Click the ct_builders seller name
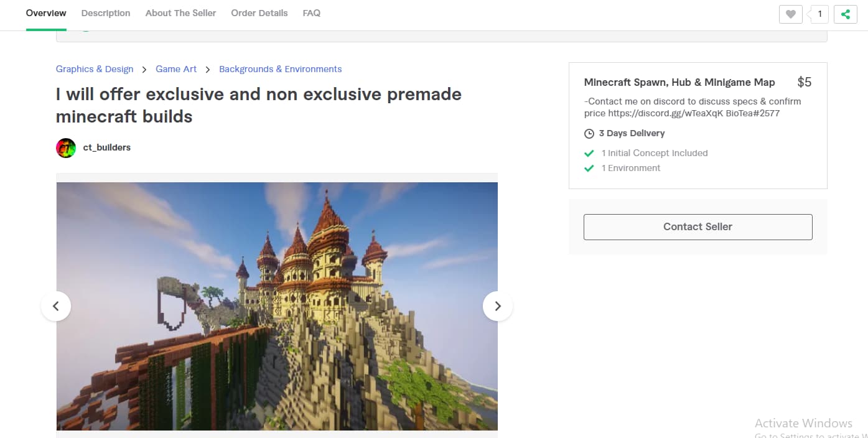 tap(107, 148)
